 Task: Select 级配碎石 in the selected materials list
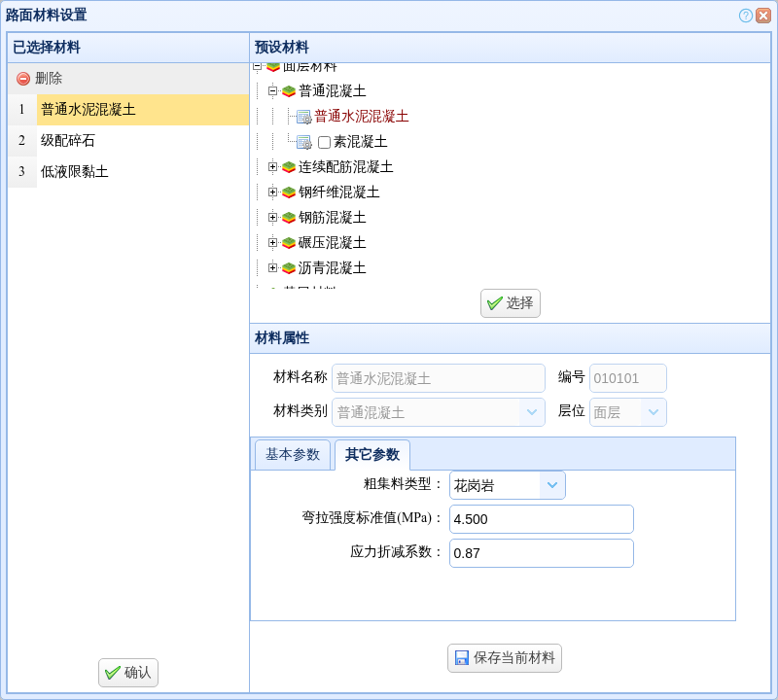128,141
